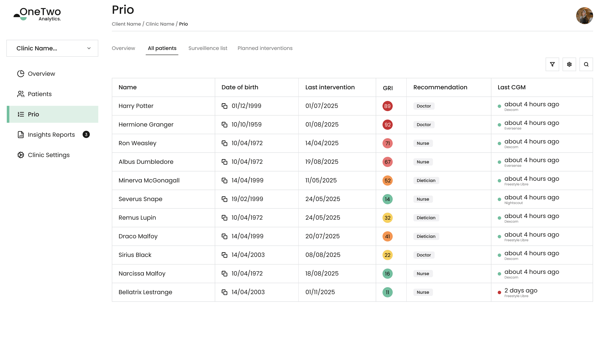
Task: Open the Planned interventions tab
Action: point(265,48)
